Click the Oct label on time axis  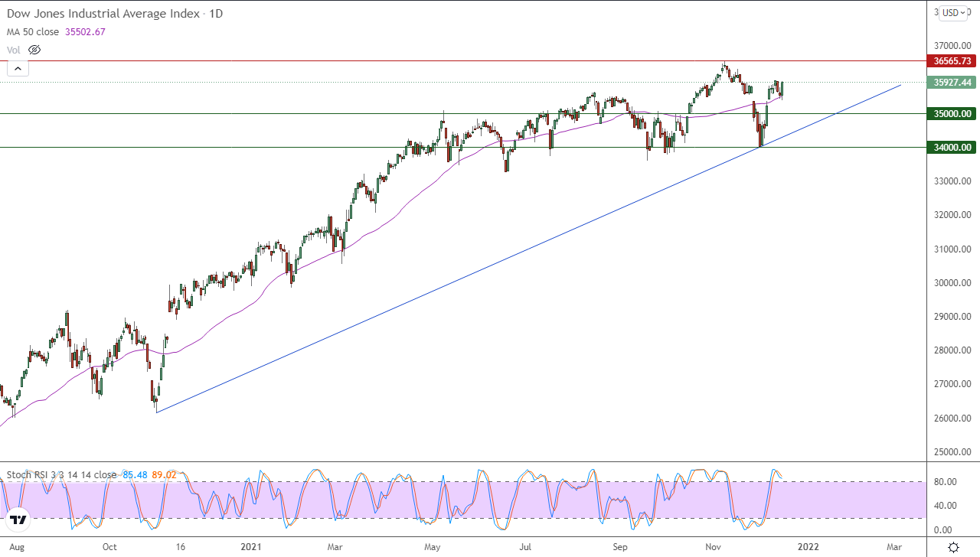click(x=109, y=548)
